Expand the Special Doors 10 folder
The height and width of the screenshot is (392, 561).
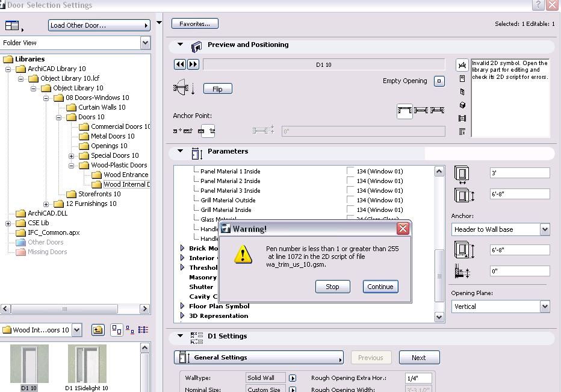(71, 156)
